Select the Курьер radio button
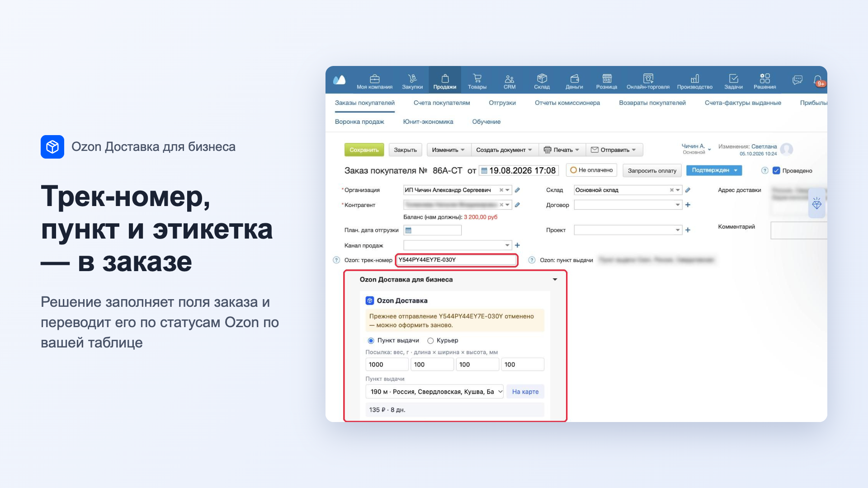 pyautogui.click(x=430, y=341)
